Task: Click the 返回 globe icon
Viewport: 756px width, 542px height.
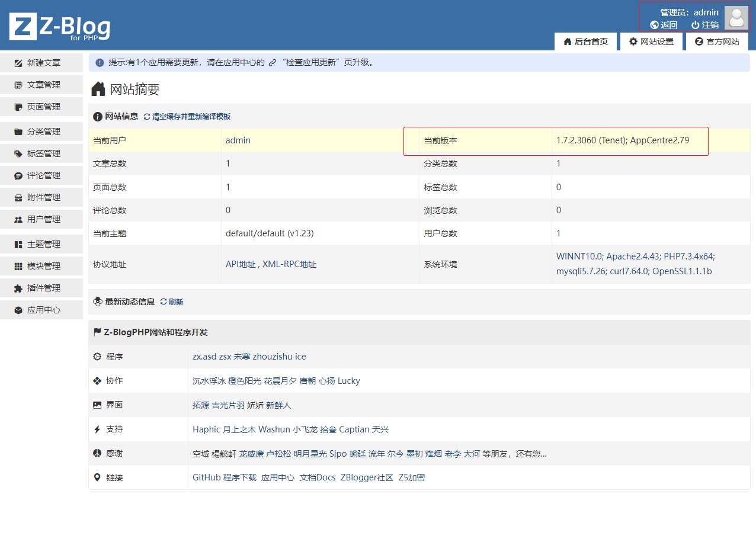Action: [x=654, y=25]
